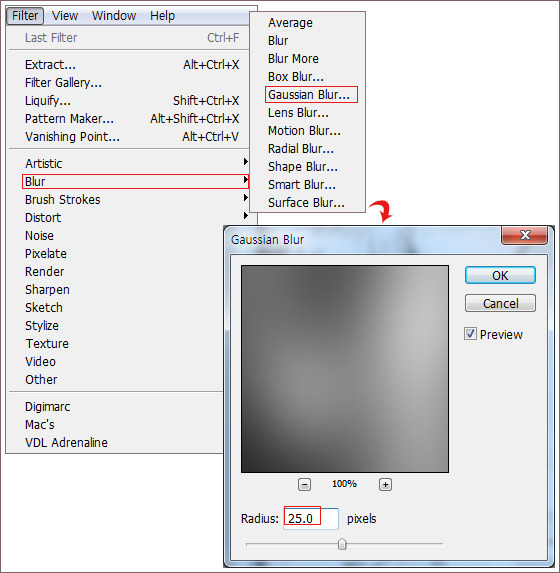Open Lens Blur... filter
The width and height of the screenshot is (560, 573).
pyautogui.click(x=298, y=113)
